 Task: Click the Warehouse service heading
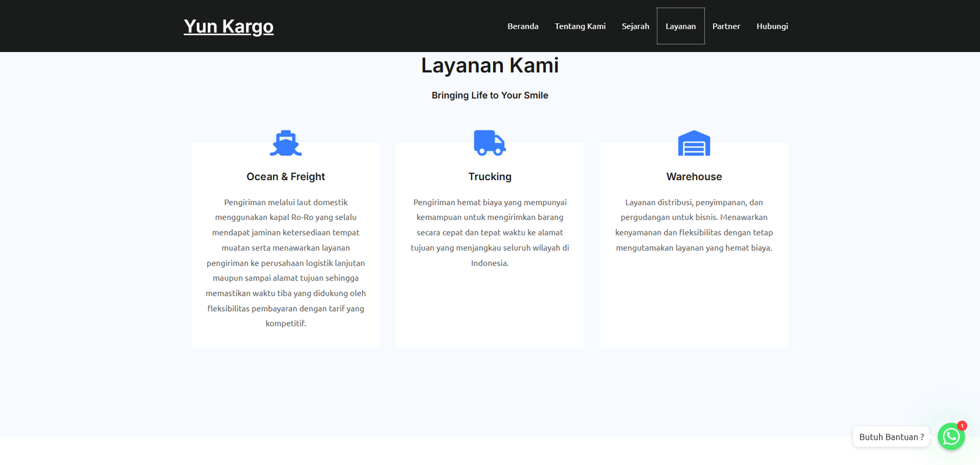pos(694,176)
